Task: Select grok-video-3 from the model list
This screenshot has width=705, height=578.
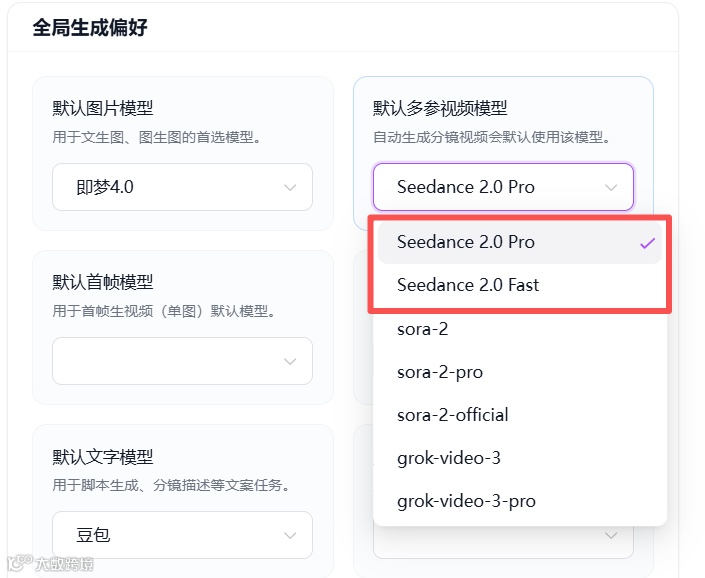Action: (449, 458)
